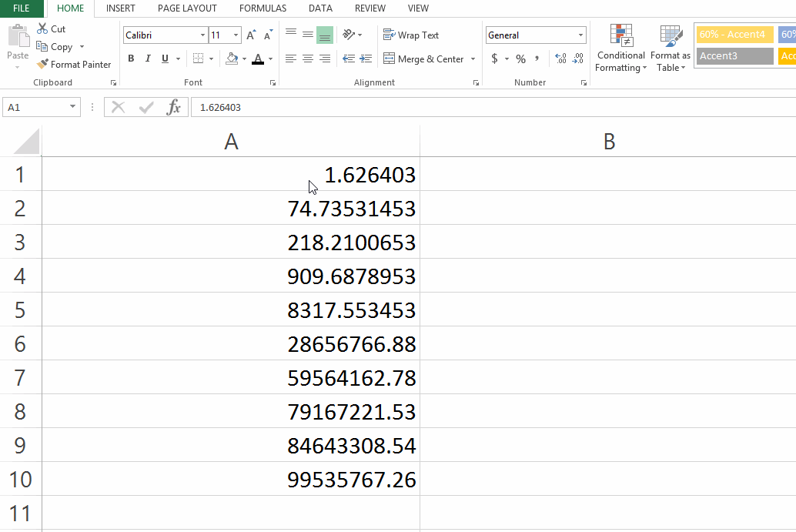Open the Format Painter tool

click(74, 65)
